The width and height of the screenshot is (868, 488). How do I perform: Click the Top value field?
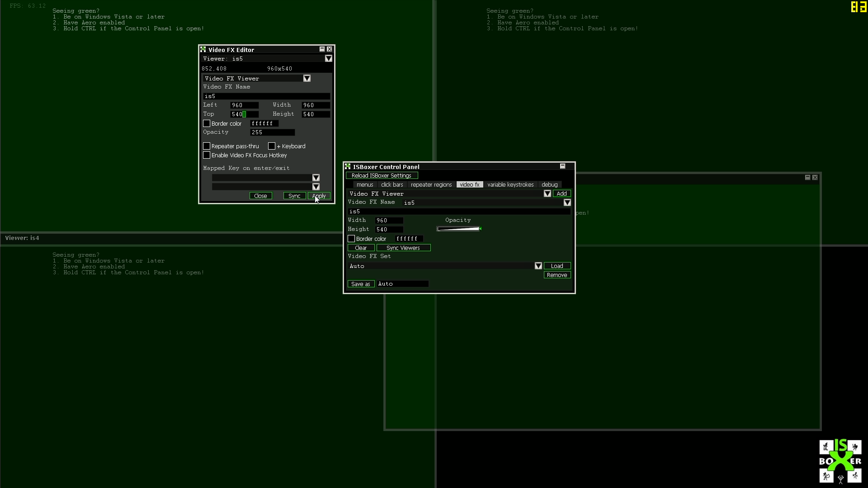tap(245, 114)
